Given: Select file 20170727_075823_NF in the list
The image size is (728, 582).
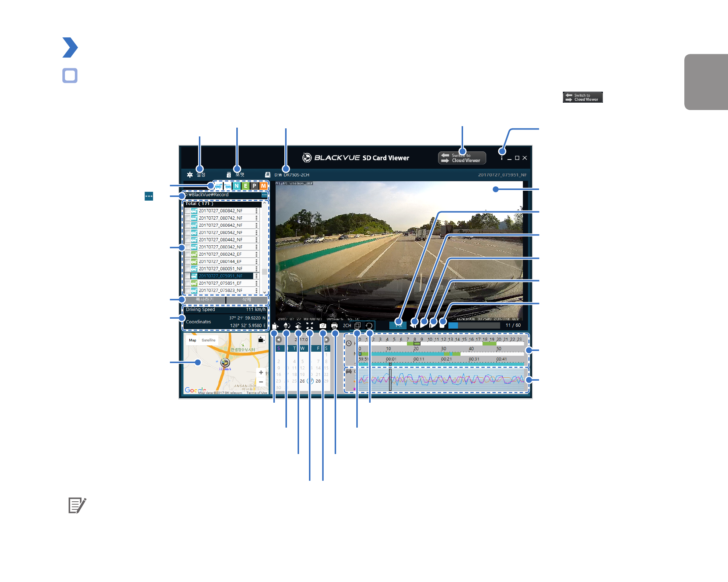Looking at the screenshot, I should tap(221, 290).
